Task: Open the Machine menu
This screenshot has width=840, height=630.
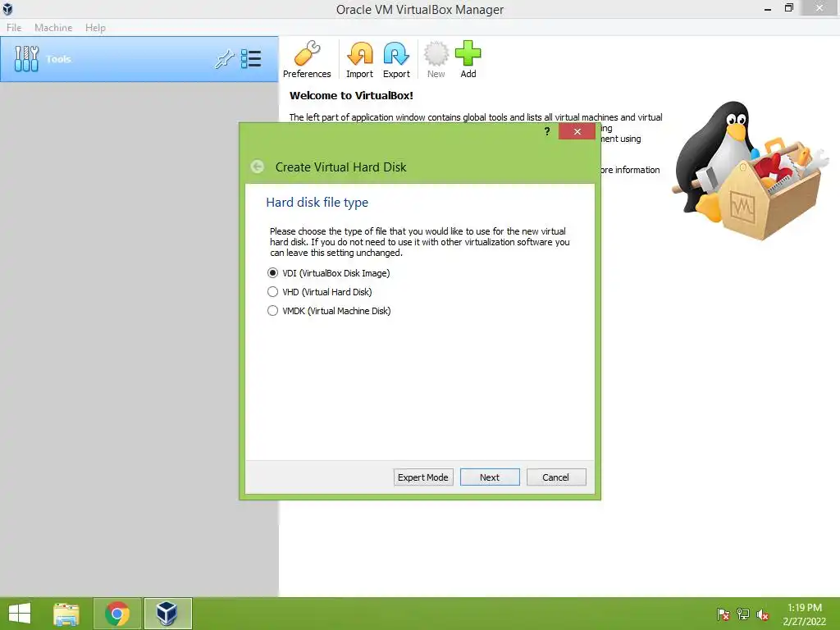Action: [53, 27]
